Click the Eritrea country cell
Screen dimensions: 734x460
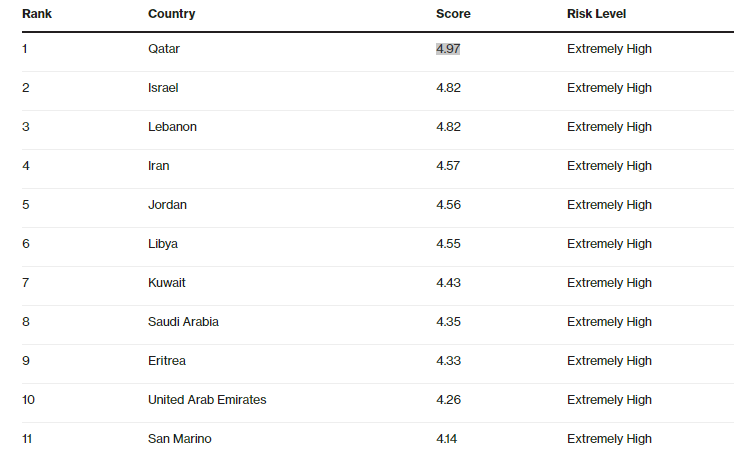point(167,361)
